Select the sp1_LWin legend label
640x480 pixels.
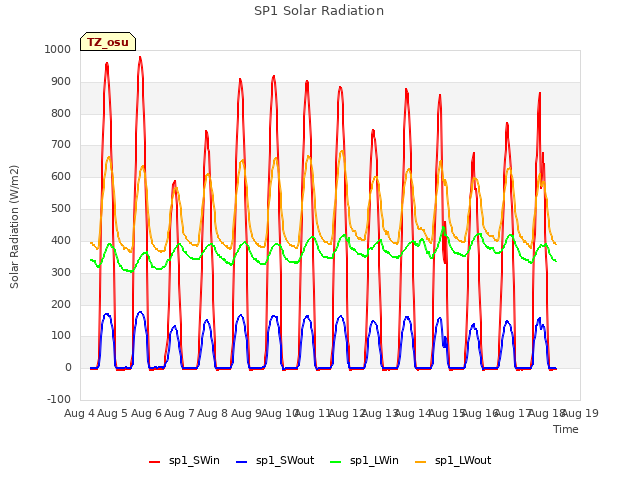(x=374, y=461)
